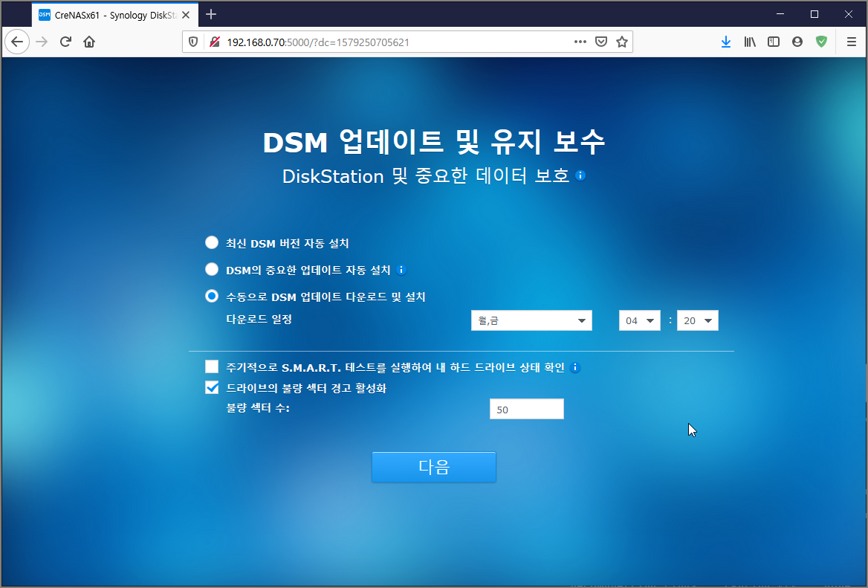868x588 pixels.
Task: Maximize the Firefox window
Action: [x=814, y=14]
